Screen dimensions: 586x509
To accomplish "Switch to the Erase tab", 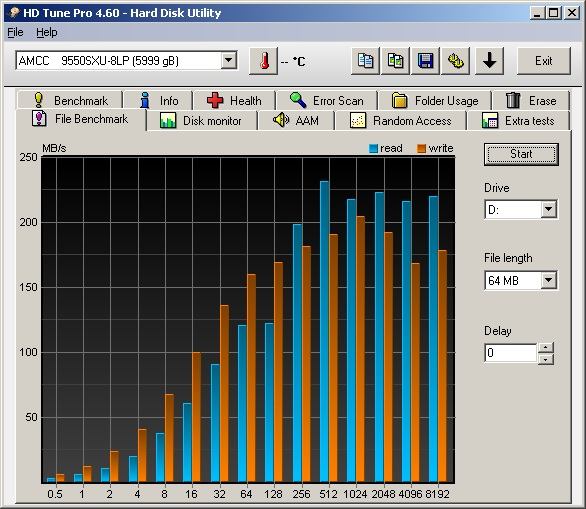I will tap(531, 100).
